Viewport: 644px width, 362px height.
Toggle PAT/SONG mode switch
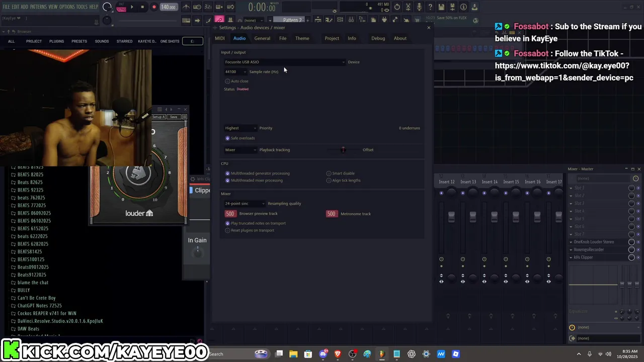[121, 7]
